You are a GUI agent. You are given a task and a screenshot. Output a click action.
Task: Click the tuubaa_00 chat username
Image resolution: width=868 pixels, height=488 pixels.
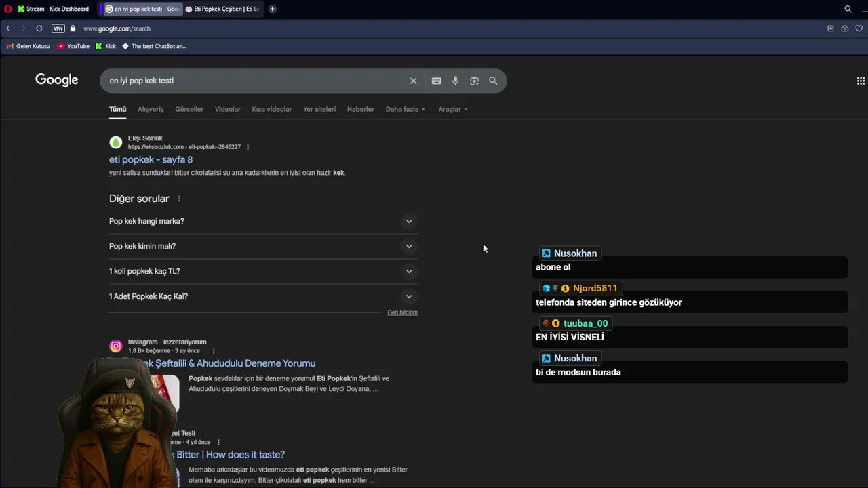[x=585, y=323]
